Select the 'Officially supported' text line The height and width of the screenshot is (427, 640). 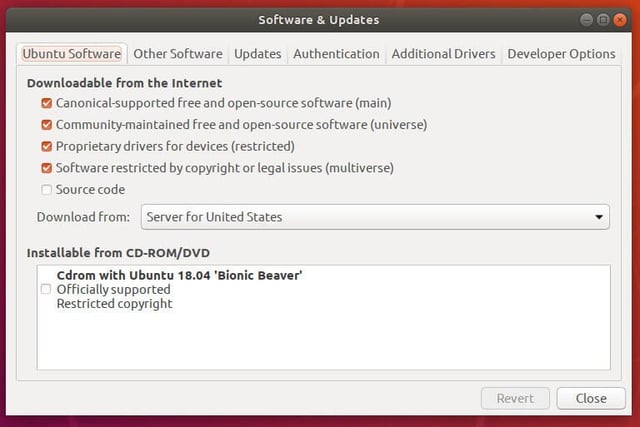113,289
